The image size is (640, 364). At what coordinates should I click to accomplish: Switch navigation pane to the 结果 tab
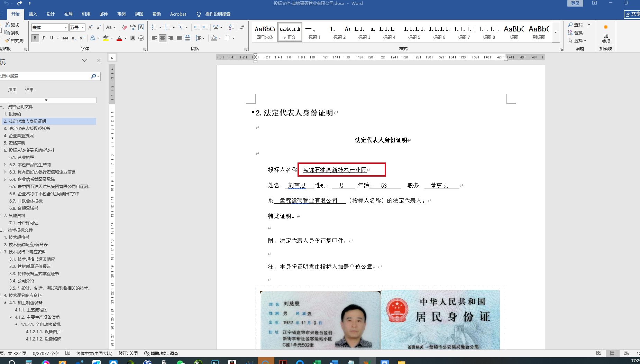pos(29,90)
